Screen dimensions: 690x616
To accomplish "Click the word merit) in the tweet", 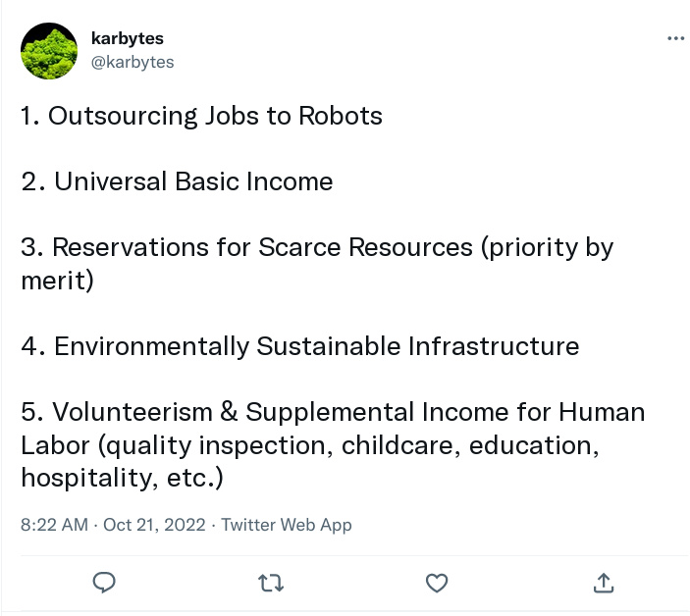I will coord(58,281).
